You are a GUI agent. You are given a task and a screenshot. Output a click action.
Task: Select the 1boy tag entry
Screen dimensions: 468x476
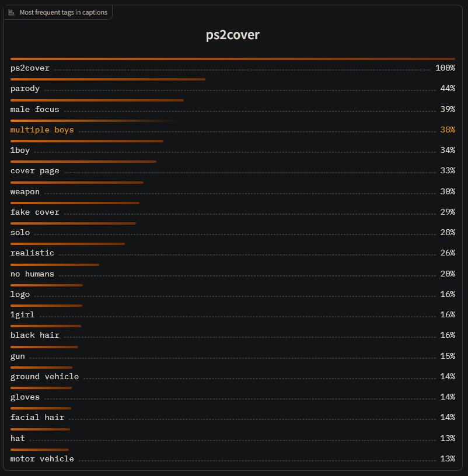tap(20, 150)
